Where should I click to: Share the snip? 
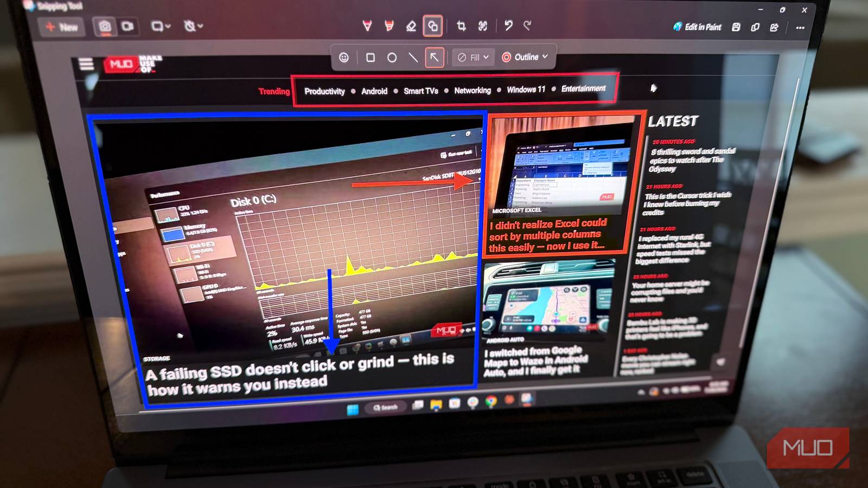click(x=774, y=27)
